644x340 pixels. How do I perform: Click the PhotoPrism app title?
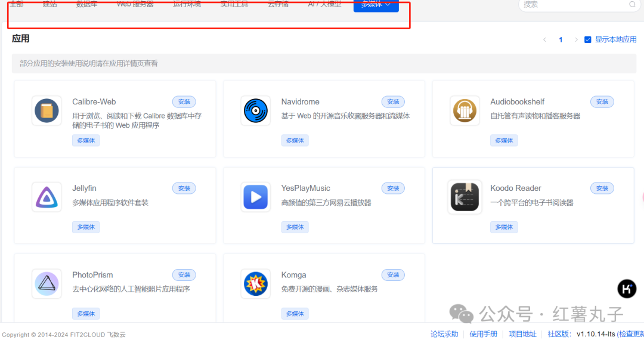92,275
